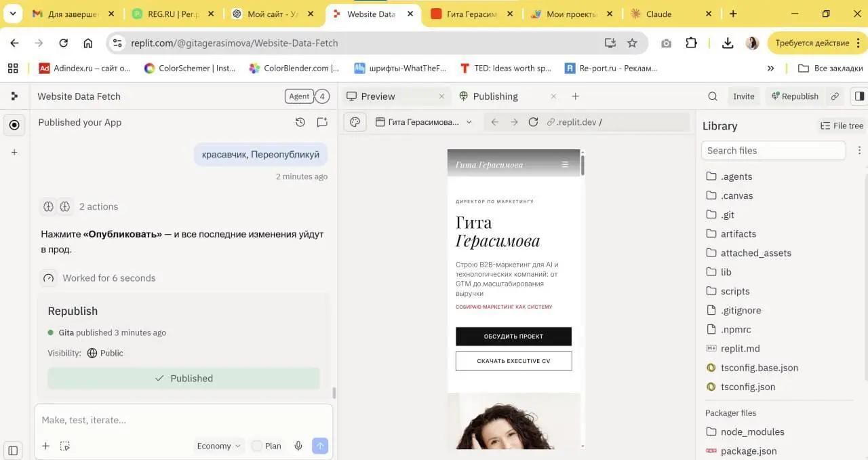The width and height of the screenshot is (868, 460).
Task: Select element picker icon in prompt box
Action: (x=65, y=446)
